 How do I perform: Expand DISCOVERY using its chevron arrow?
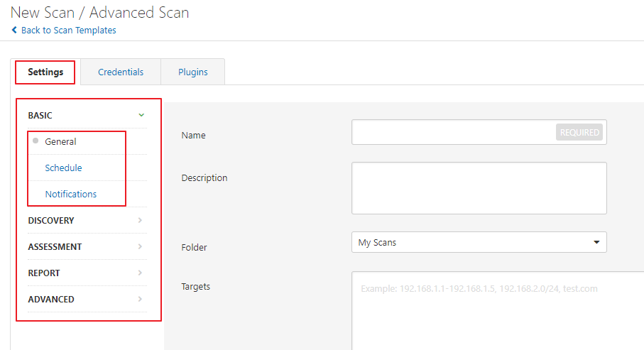point(141,220)
